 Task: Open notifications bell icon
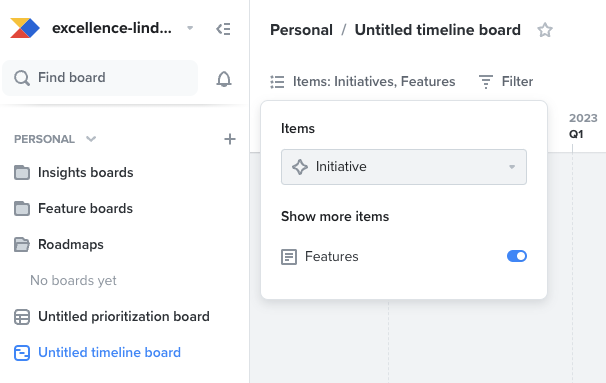pos(224,79)
